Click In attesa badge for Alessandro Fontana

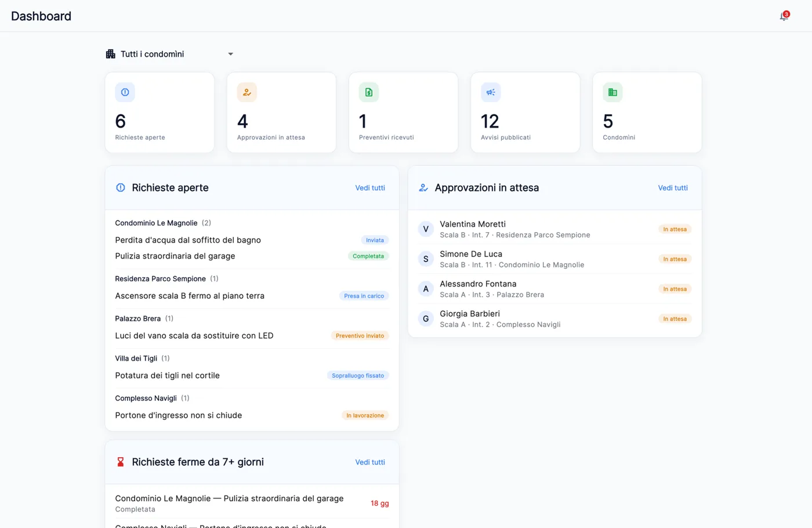click(675, 289)
